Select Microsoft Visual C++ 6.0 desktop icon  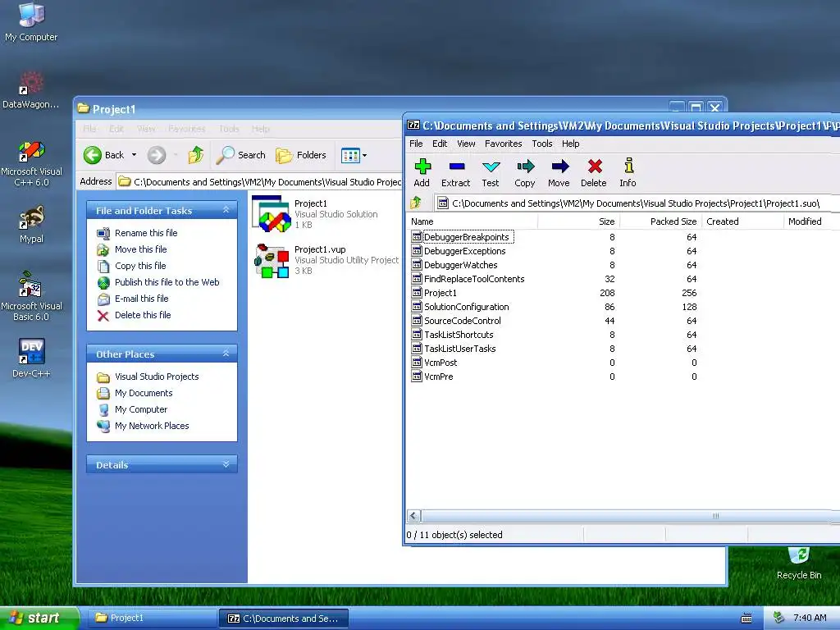tap(31, 163)
